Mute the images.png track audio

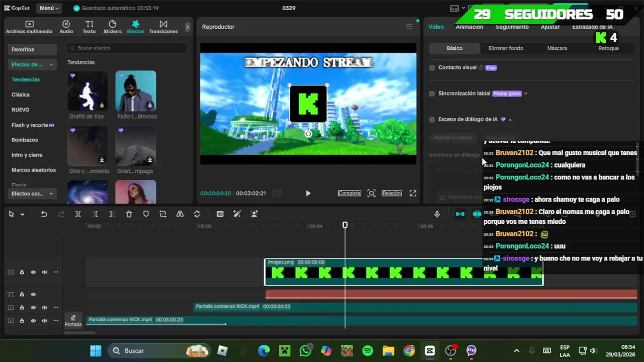(x=45, y=272)
